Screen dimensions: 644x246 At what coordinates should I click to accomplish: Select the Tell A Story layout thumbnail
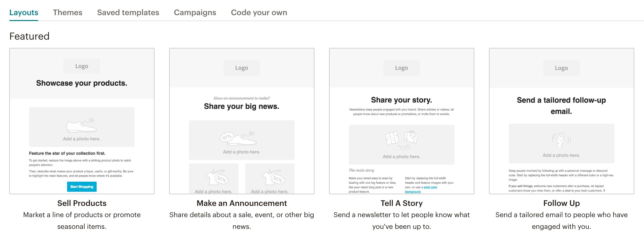pyautogui.click(x=401, y=121)
